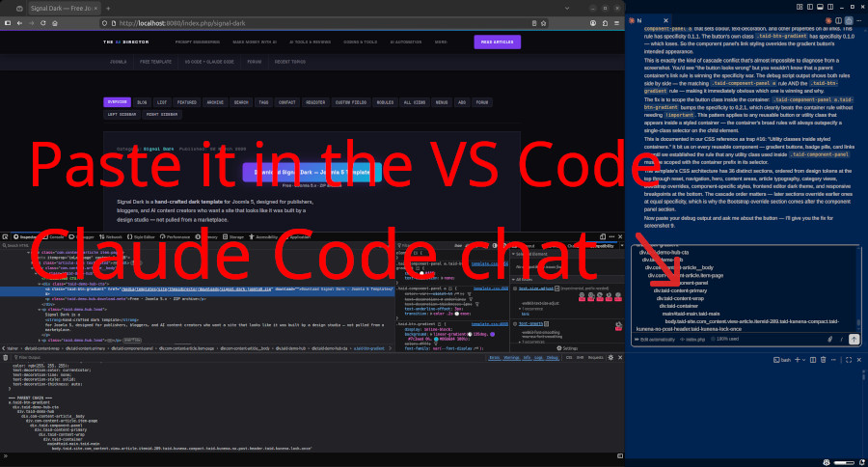Send message with Claude chat arrow button
This screenshot has width=868, height=467.
coord(854,339)
